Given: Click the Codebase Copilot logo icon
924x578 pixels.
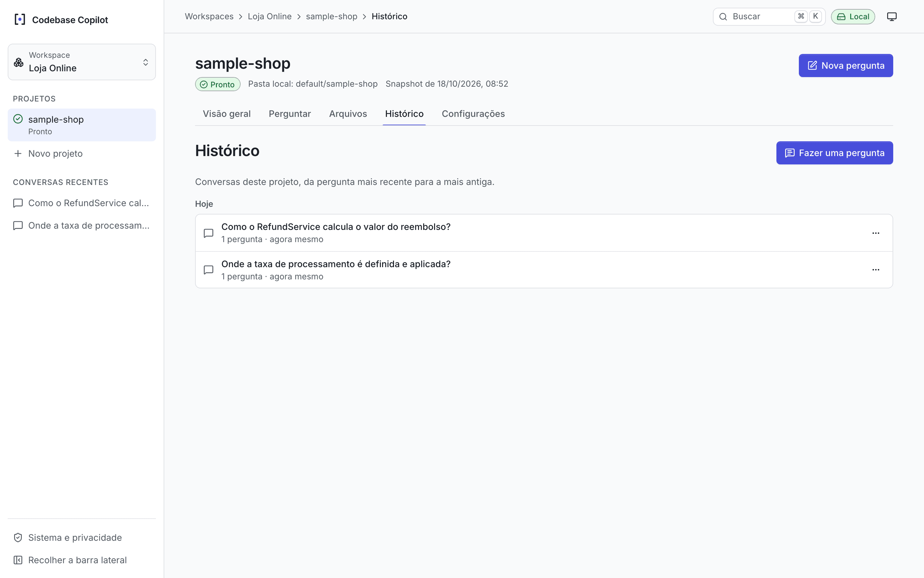Looking at the screenshot, I should (x=20, y=20).
